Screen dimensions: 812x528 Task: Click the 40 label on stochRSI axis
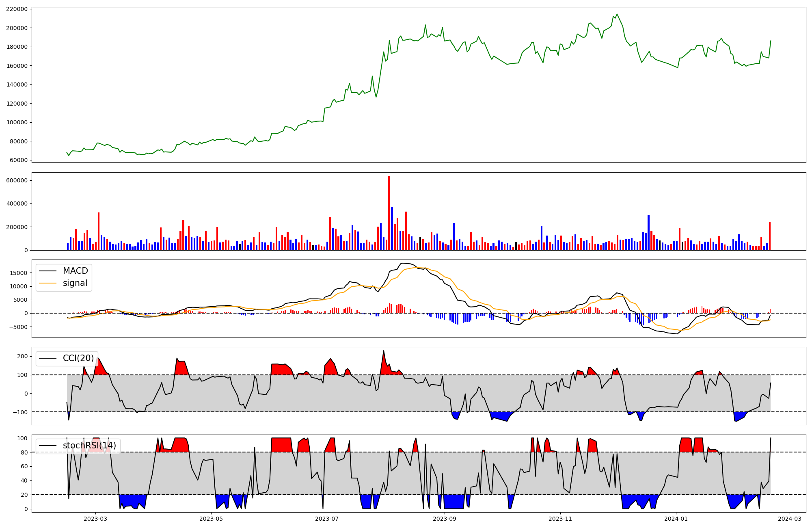[24, 480]
